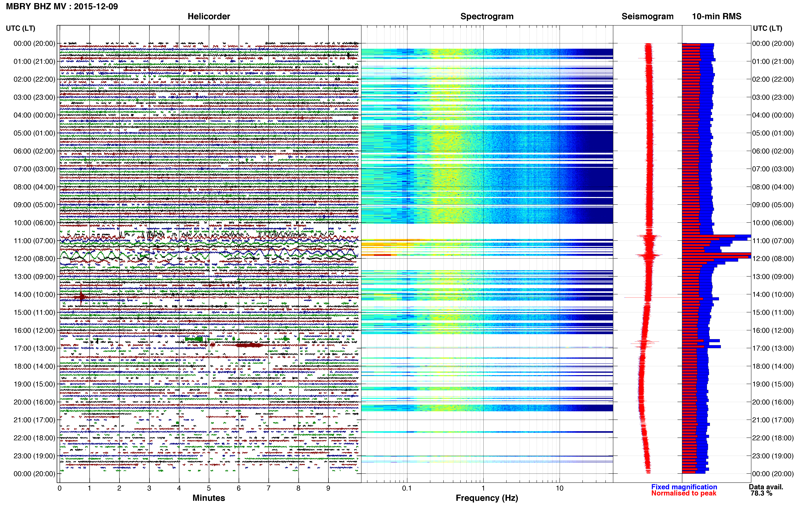Click the spectrogram frequency tick "10"

[x=559, y=488]
